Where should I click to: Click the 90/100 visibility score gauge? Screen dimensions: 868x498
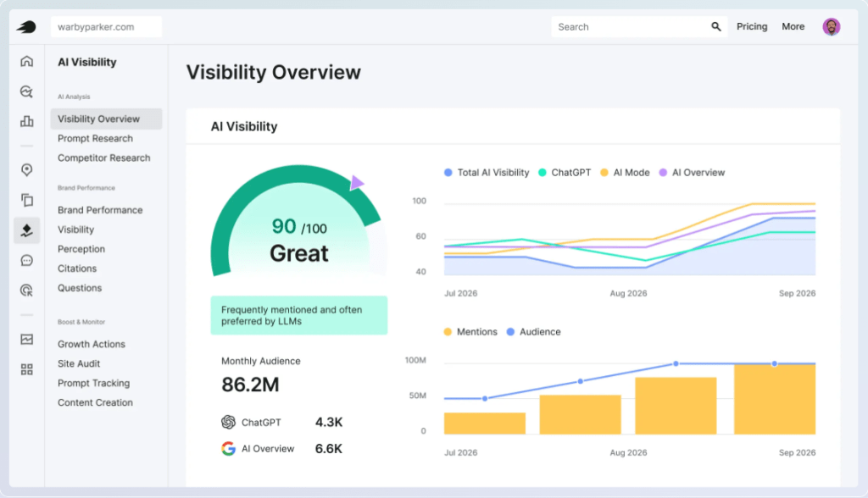tap(299, 221)
